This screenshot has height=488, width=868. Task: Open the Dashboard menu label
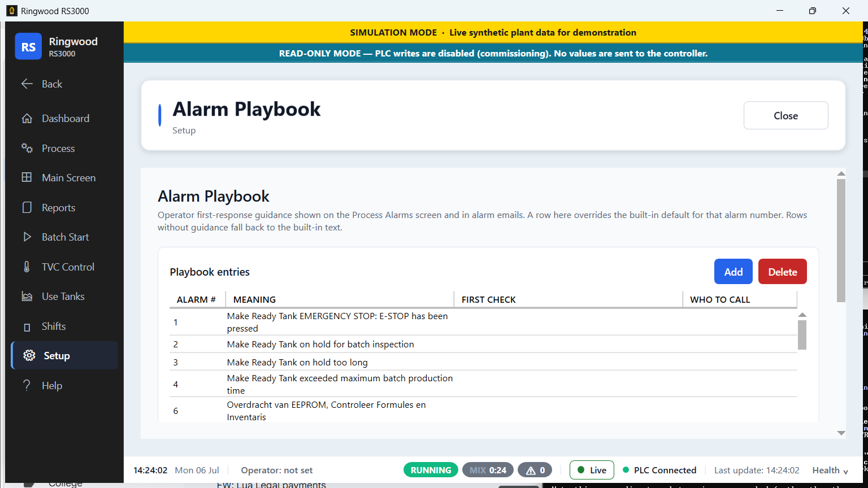click(x=66, y=118)
